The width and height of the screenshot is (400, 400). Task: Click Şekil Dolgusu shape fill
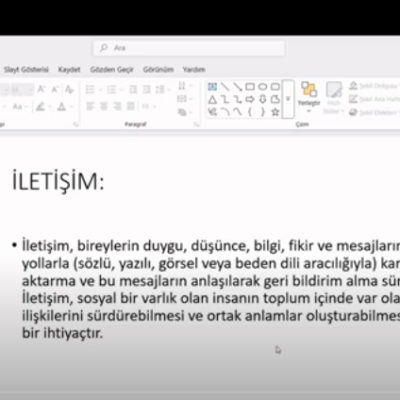pyautogui.click(x=373, y=86)
